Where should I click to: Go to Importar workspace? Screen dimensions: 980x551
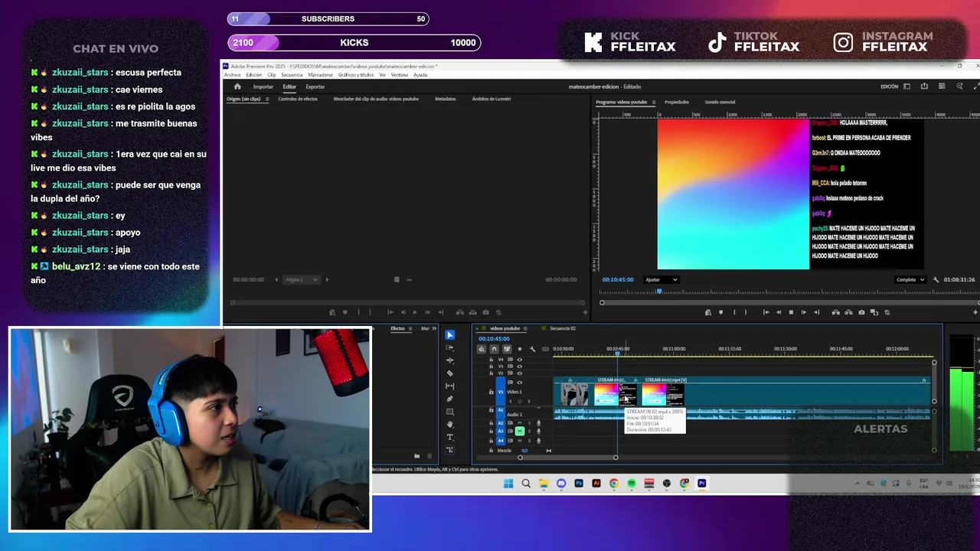pyautogui.click(x=263, y=86)
